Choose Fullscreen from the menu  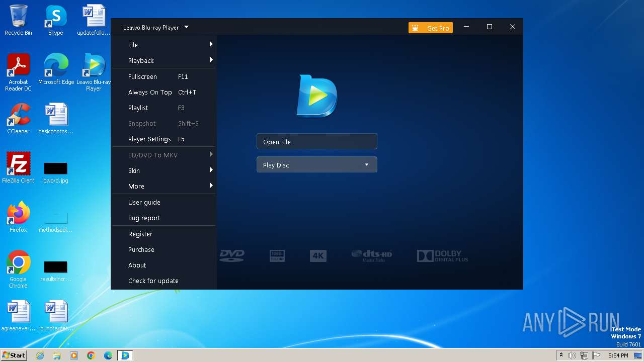[164, 76]
